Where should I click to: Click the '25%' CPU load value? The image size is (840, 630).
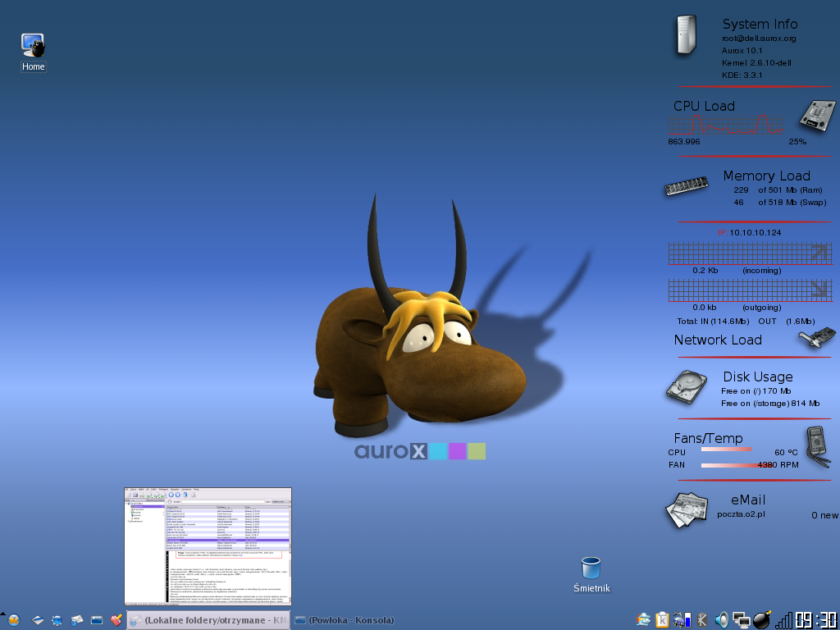pyautogui.click(x=797, y=141)
